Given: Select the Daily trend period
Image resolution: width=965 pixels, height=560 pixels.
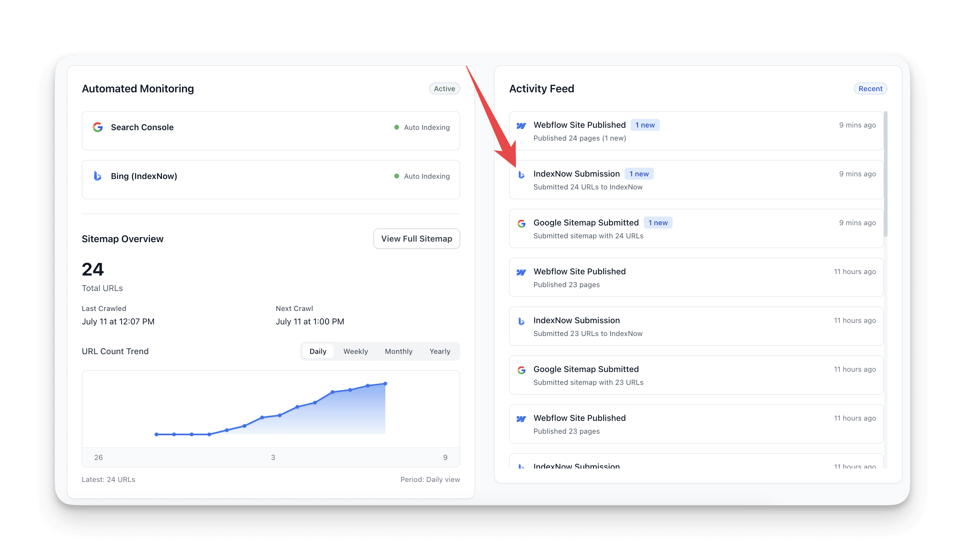Looking at the screenshot, I should [x=318, y=351].
